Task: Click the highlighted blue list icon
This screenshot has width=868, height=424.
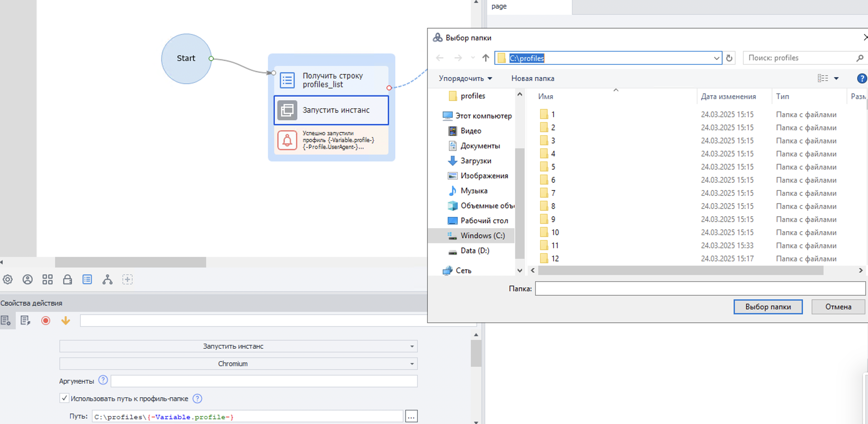Action: (87, 279)
